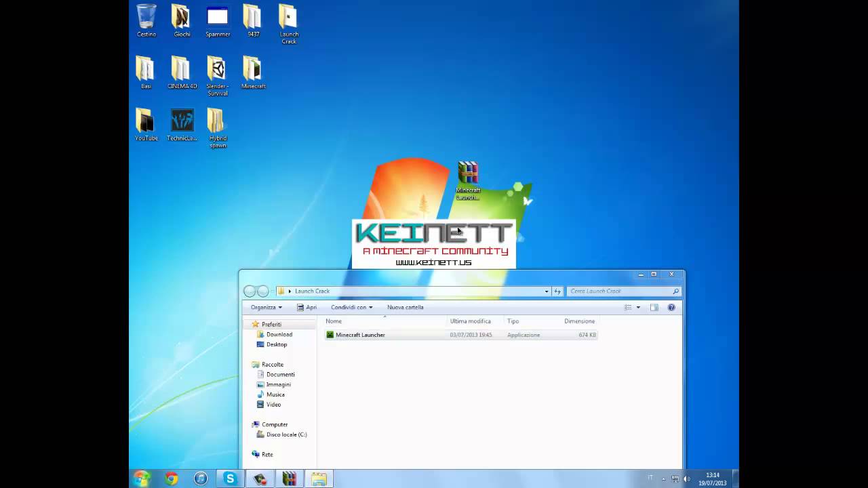Open the clock showing 13:14
868x488 pixels.
(x=713, y=479)
